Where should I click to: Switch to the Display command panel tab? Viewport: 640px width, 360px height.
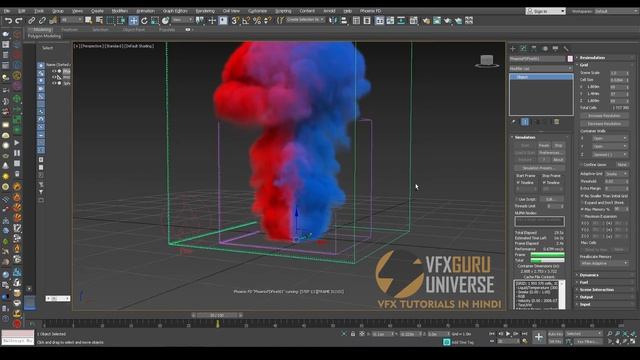coord(555,49)
